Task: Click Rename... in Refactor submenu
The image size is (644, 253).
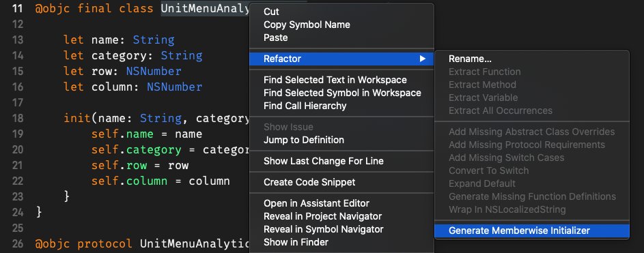Action: 532,59
